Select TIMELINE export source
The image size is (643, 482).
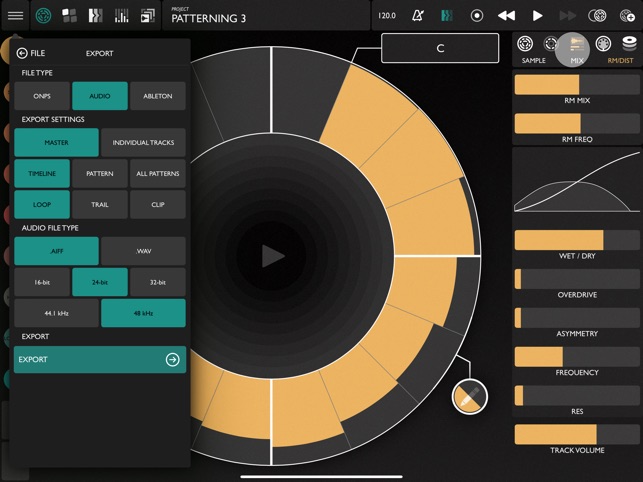click(42, 174)
